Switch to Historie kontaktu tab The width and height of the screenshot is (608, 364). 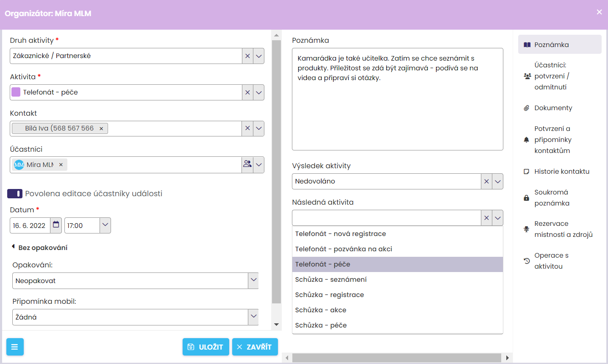[561, 172]
